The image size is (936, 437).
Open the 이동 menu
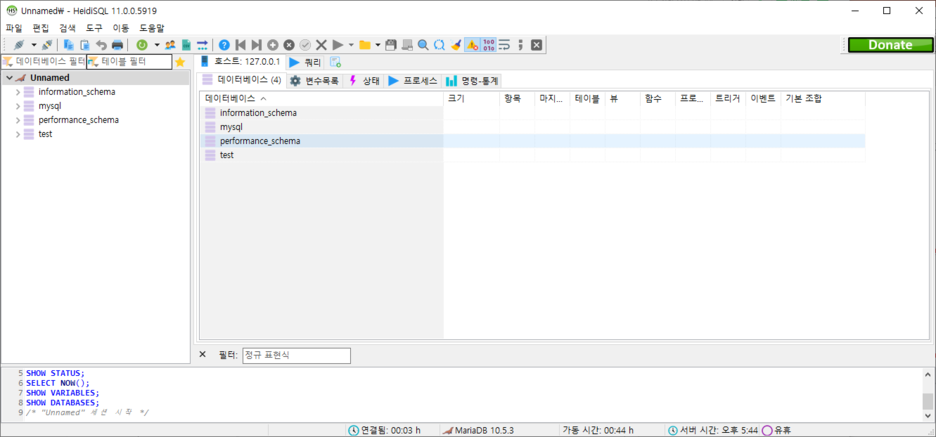[121, 28]
